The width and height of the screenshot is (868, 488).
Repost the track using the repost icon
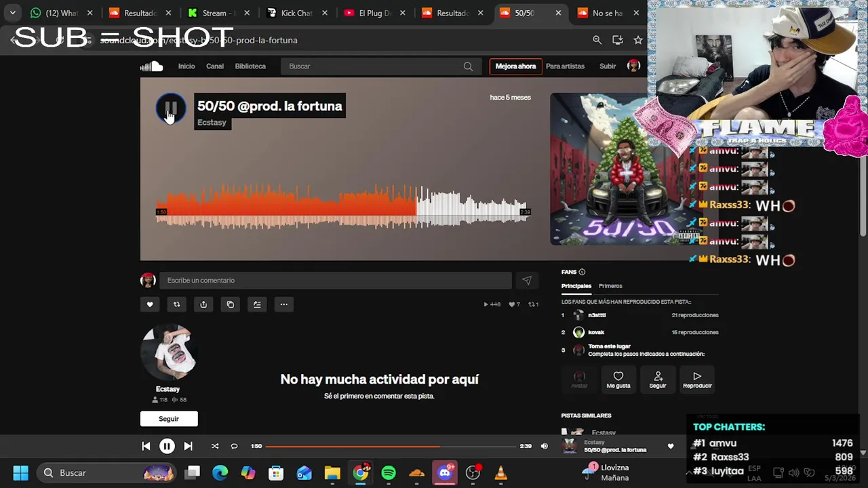(176, 304)
